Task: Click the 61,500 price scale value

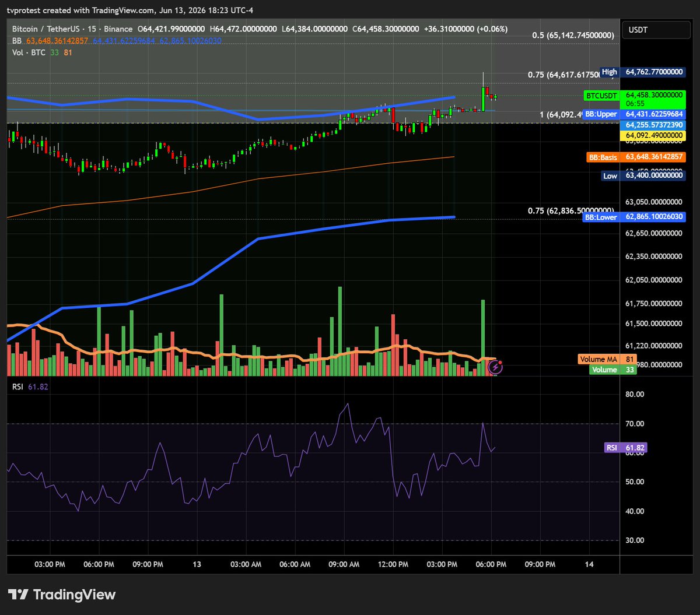Action: 653,324
